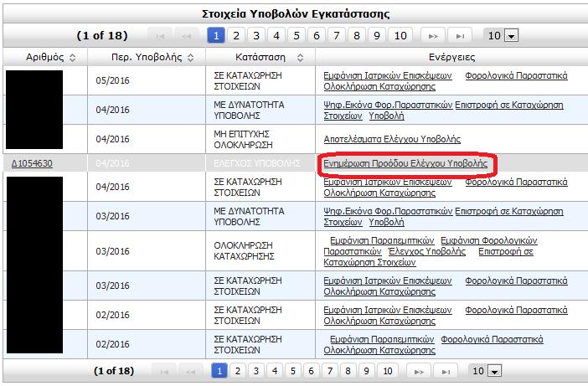Select page 3 in top paginator
The width and height of the screenshot is (588, 386).
[256, 36]
